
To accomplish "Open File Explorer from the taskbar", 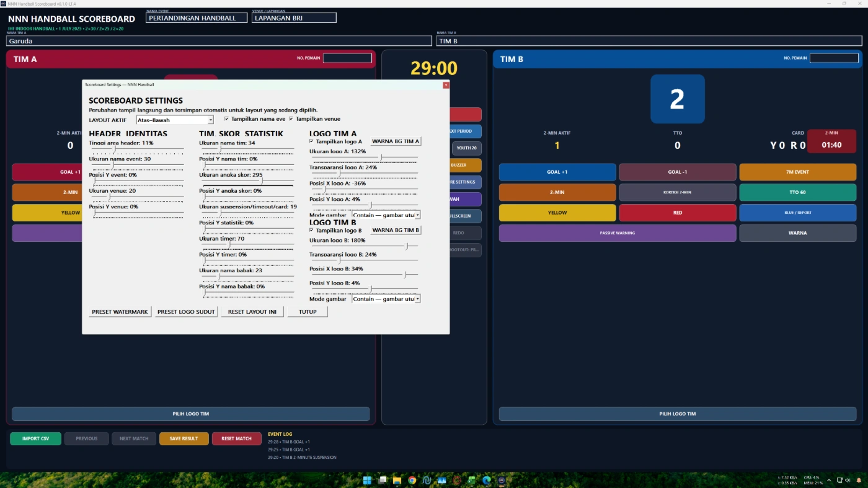I will (397, 480).
